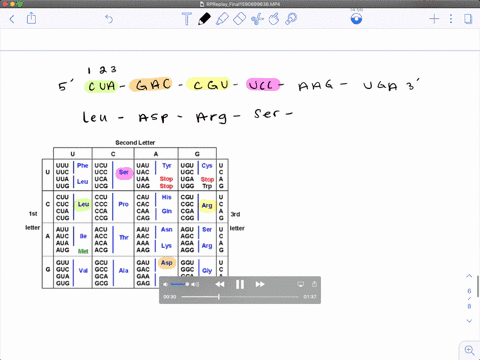Open the page view icon at toolbar right
480x360 pixels.
tap(468, 19)
